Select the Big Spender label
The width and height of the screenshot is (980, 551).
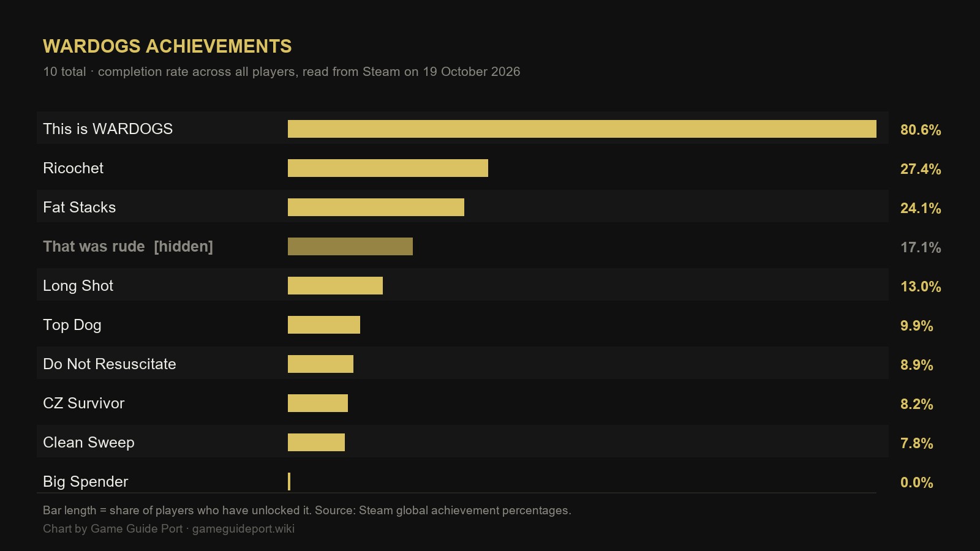pyautogui.click(x=85, y=482)
